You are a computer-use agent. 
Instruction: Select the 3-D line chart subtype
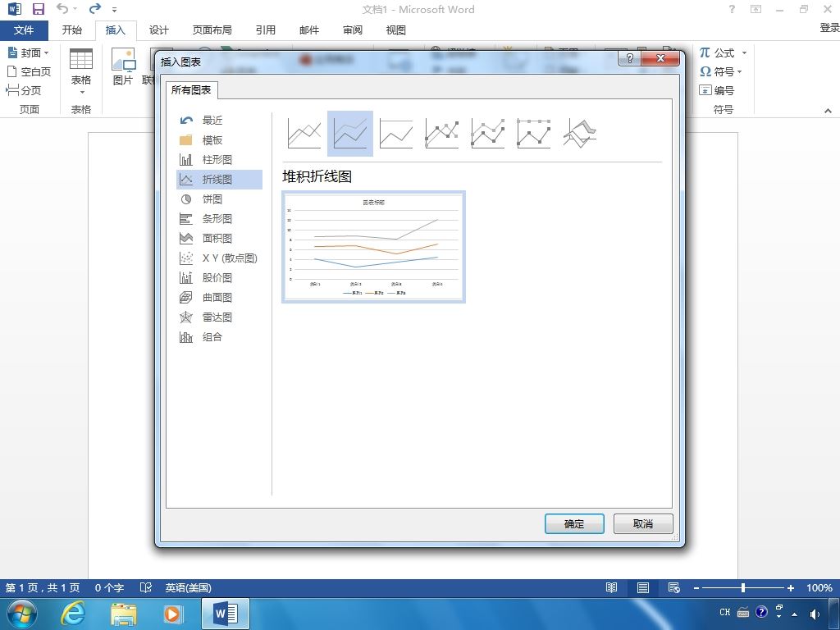point(580,134)
